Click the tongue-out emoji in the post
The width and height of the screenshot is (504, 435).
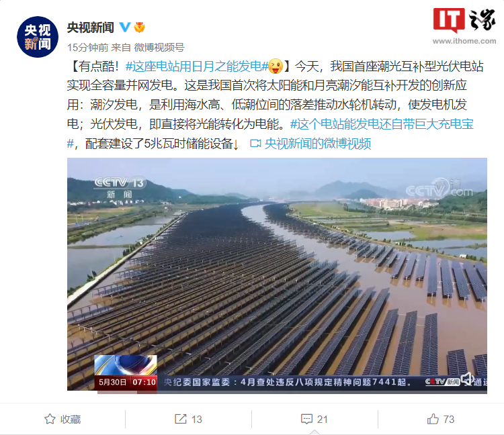pos(275,66)
